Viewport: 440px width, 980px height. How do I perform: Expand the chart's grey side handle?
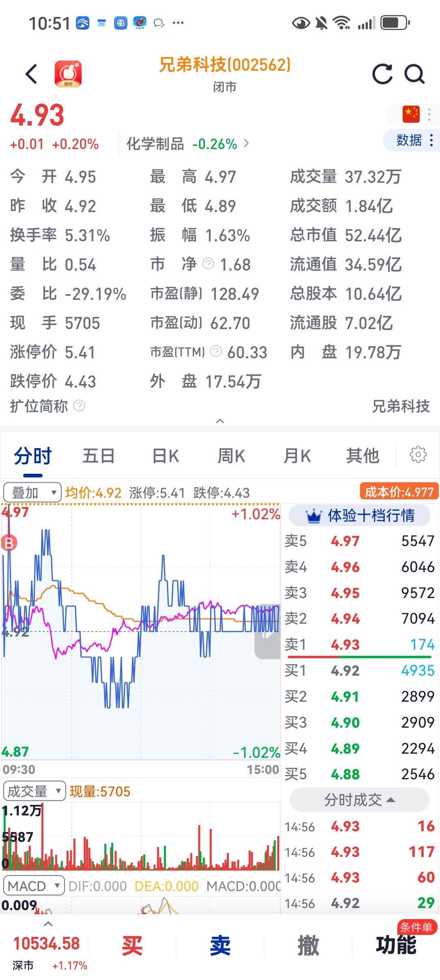pyautogui.click(x=267, y=631)
